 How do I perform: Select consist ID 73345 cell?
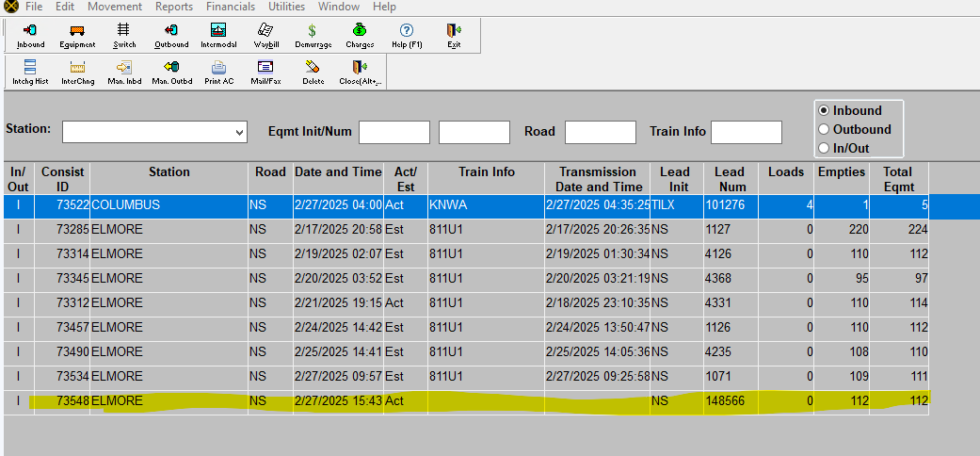pos(62,278)
